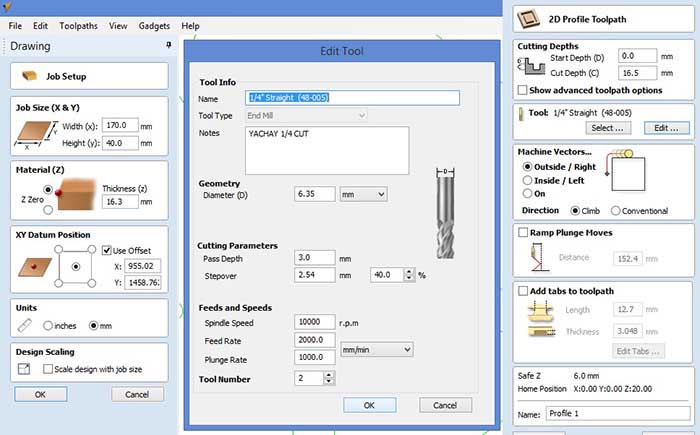
Task: Click the Plunge Rate field
Action: pyautogui.click(x=315, y=357)
